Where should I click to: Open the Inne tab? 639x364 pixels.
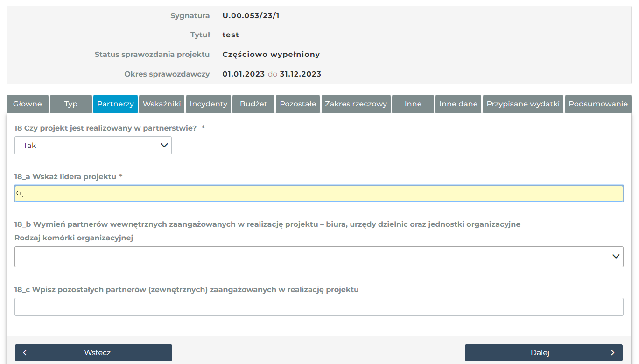click(413, 104)
